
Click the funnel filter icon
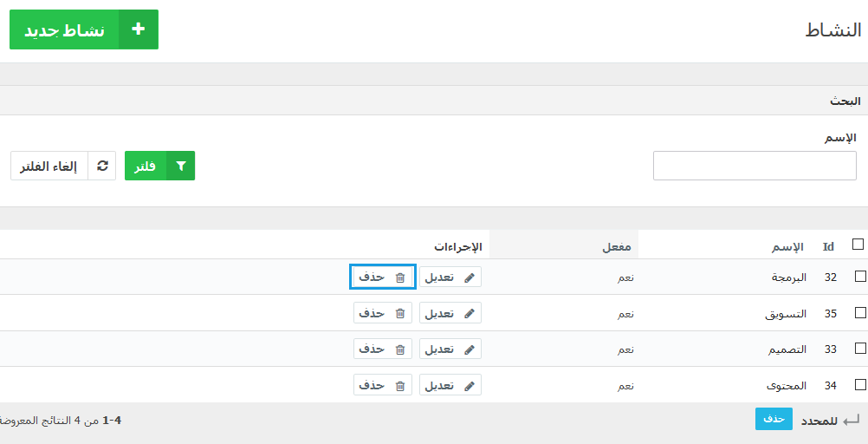180,166
